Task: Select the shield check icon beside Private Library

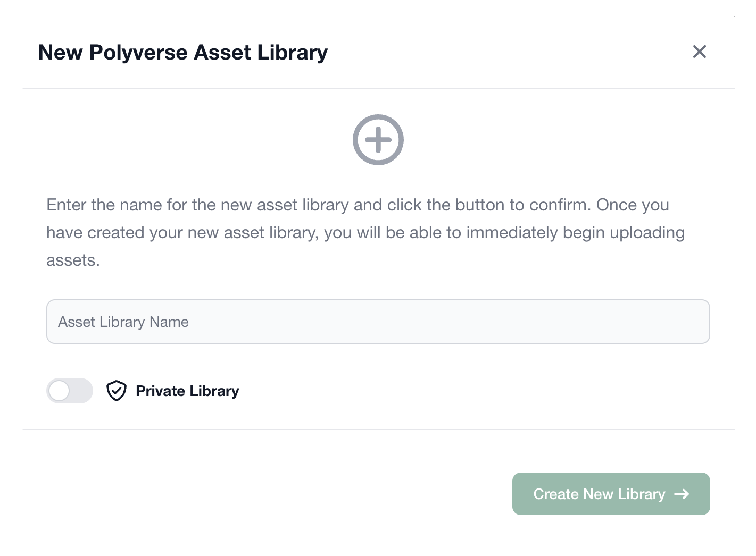Action: tap(116, 391)
